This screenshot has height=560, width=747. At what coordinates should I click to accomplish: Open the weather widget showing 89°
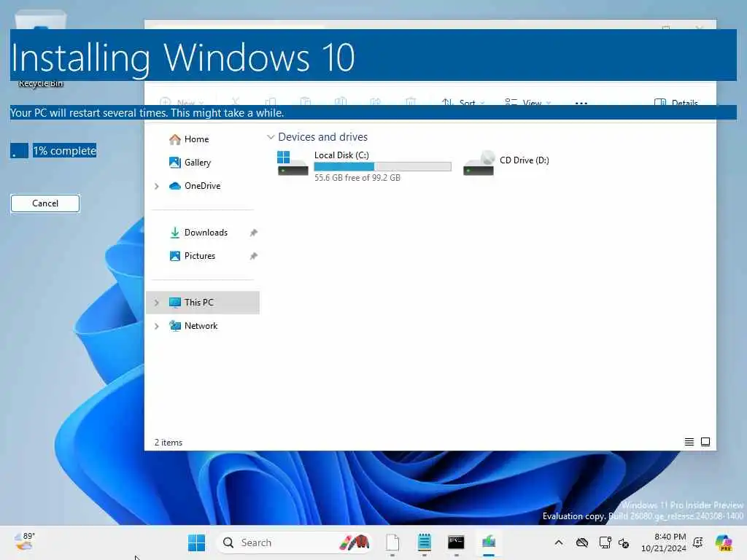(x=25, y=542)
